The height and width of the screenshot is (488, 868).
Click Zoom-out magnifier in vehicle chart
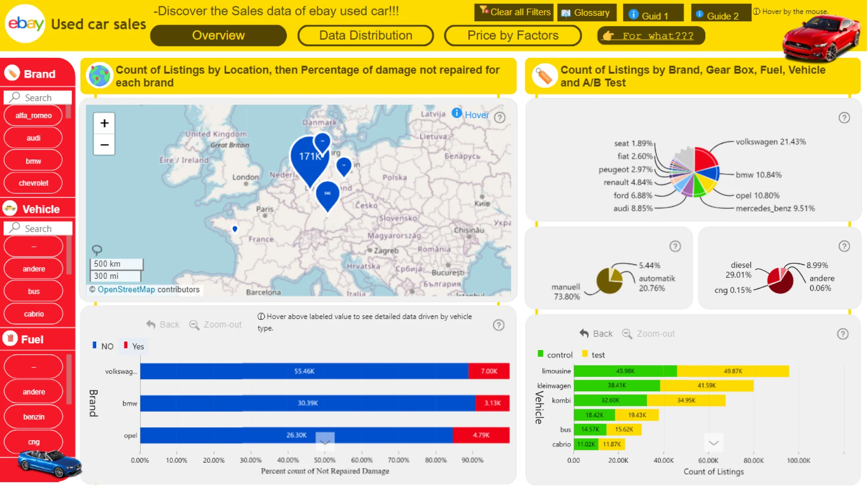(x=627, y=334)
